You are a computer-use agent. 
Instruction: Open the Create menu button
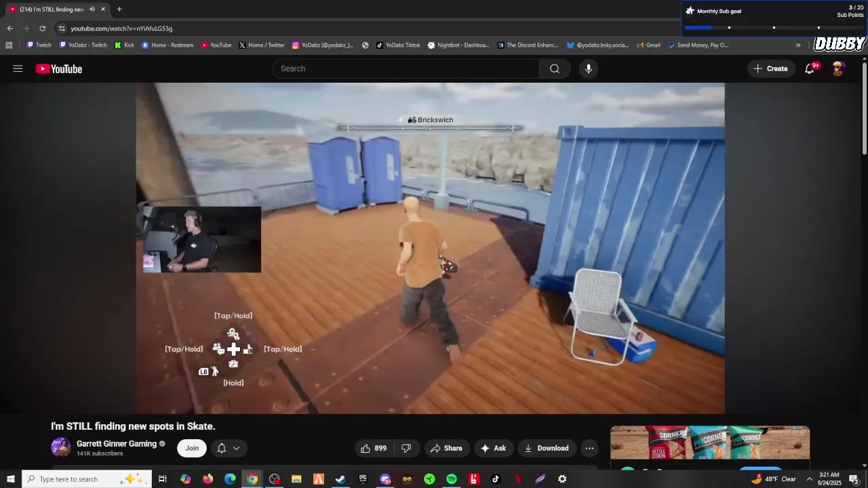tap(771, 68)
